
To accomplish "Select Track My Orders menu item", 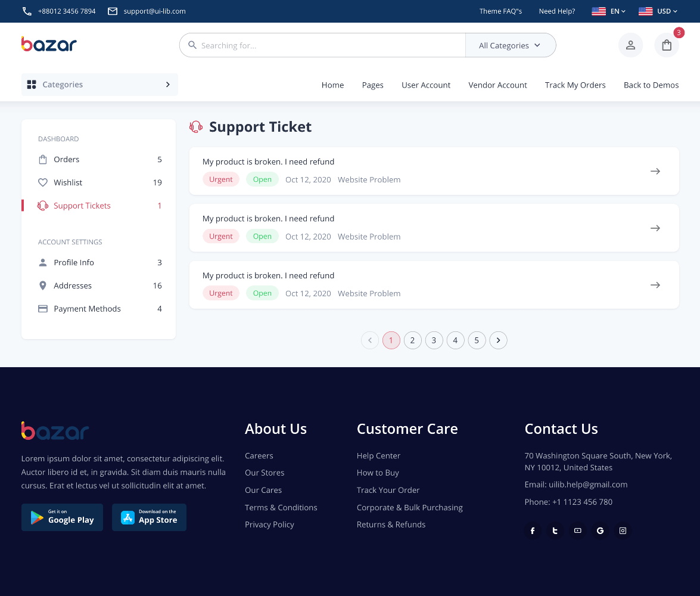I will 575,85.
